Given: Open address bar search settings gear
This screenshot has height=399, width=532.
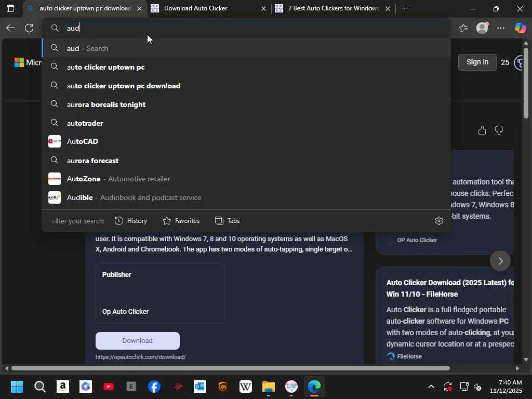Looking at the screenshot, I should click(x=438, y=221).
